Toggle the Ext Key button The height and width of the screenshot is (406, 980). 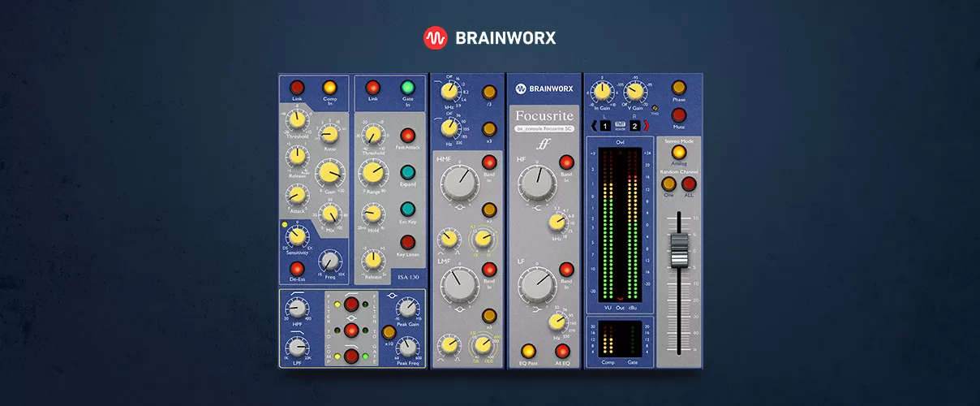tap(407, 208)
